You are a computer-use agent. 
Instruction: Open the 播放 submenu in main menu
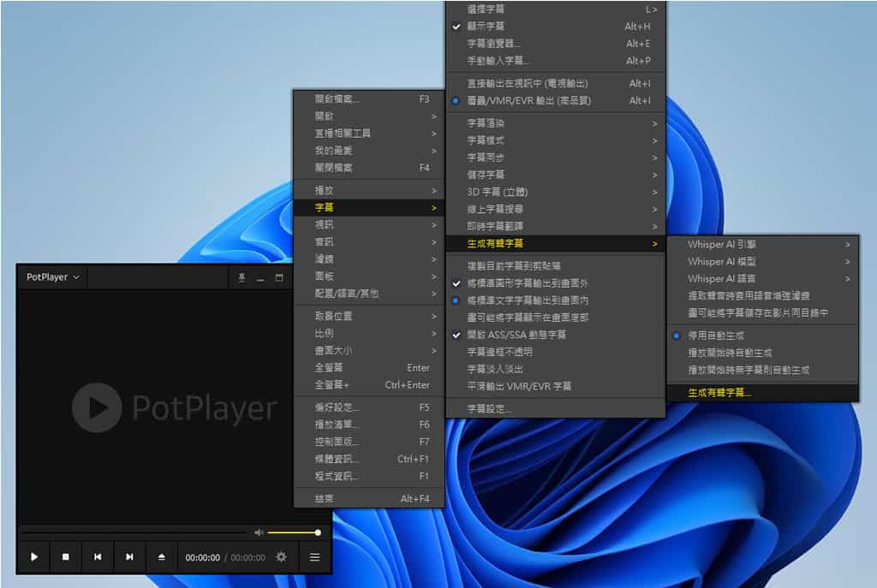pyautogui.click(x=368, y=191)
